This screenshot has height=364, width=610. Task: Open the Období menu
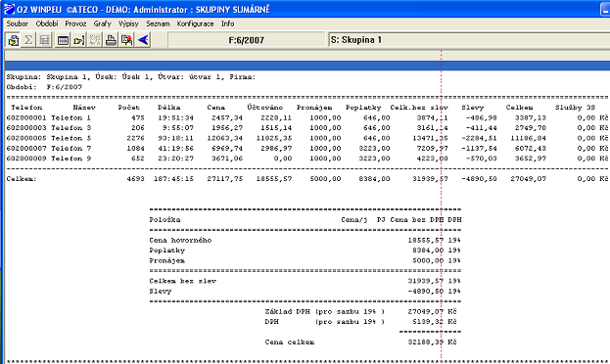click(47, 23)
